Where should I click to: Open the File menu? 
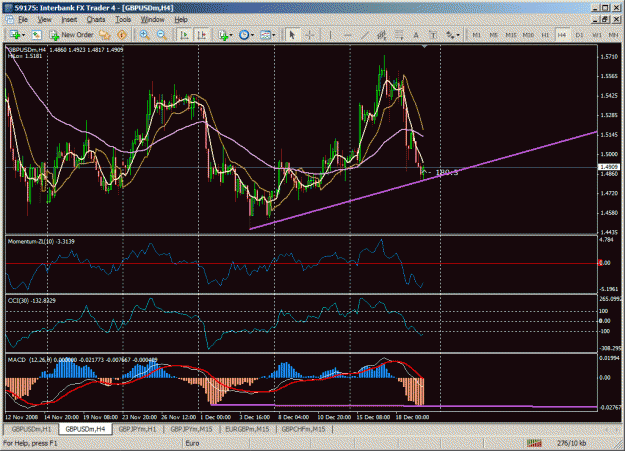[x=23, y=20]
